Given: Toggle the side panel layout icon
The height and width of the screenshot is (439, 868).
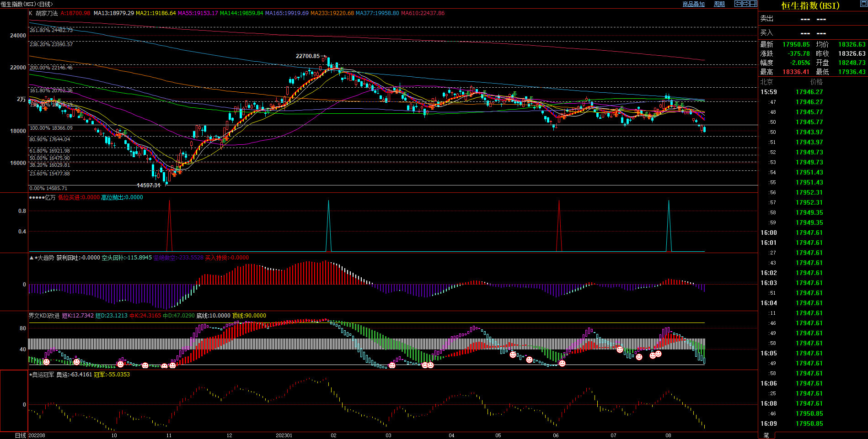Looking at the screenshot, I should tap(753, 4).
